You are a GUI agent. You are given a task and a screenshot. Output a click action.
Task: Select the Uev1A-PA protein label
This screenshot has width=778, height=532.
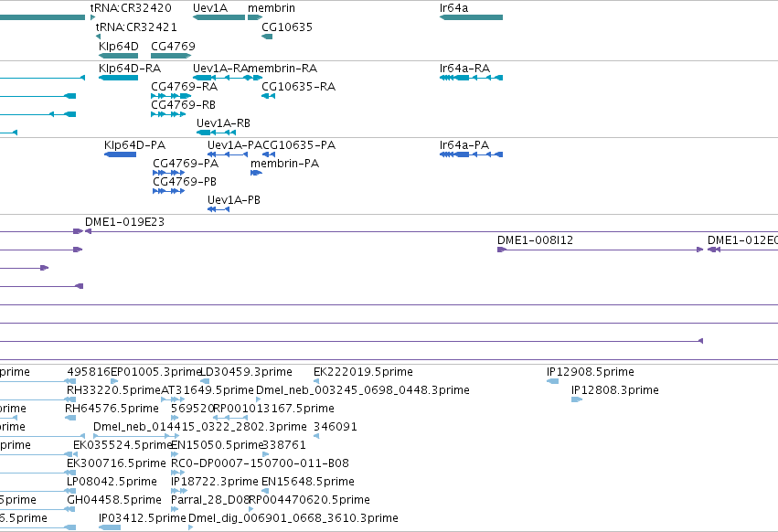click(x=235, y=145)
